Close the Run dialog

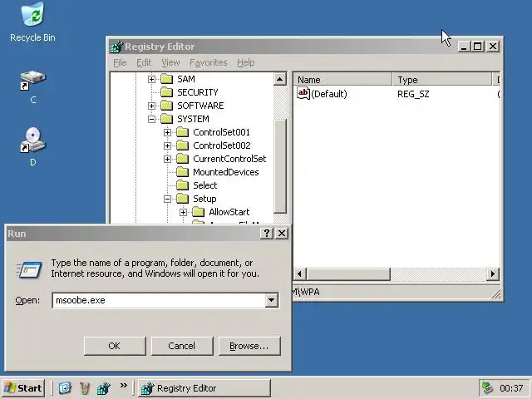coord(282,233)
